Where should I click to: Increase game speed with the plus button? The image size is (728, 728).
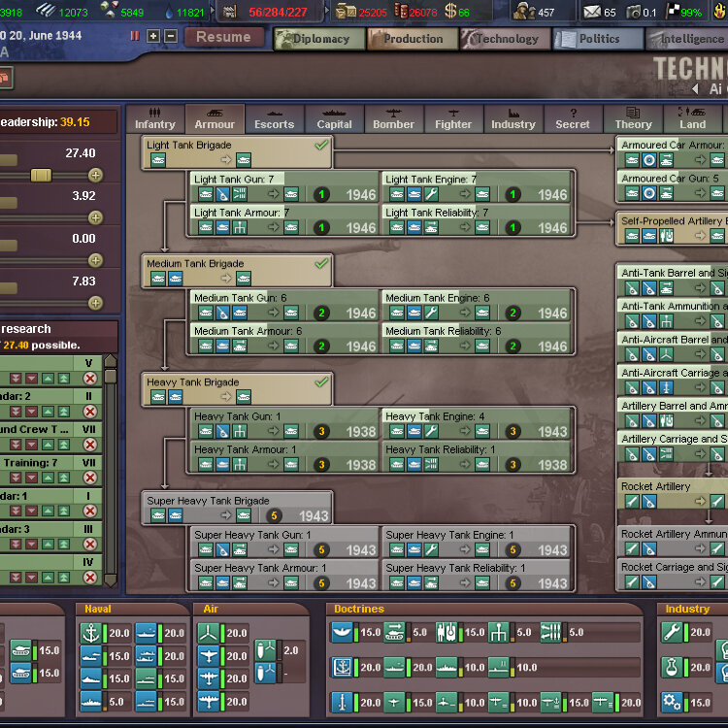(153, 36)
